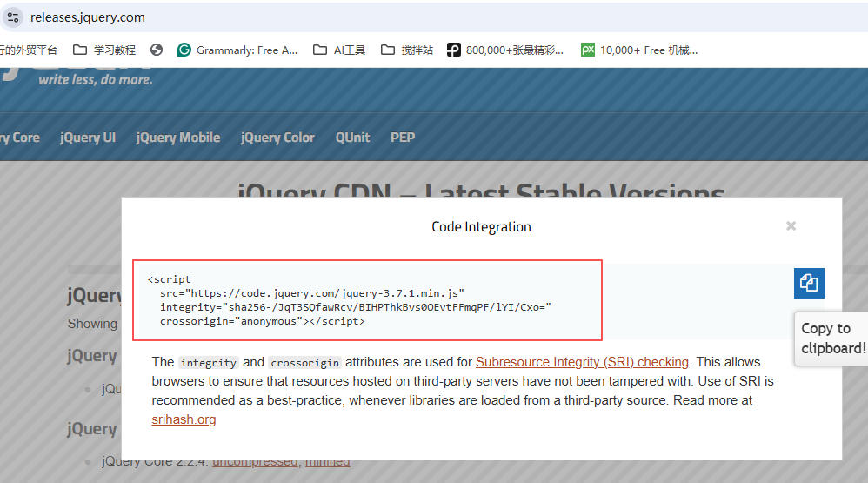Open the srihash.org link
The width and height of the screenshot is (868, 483).
[x=184, y=419]
